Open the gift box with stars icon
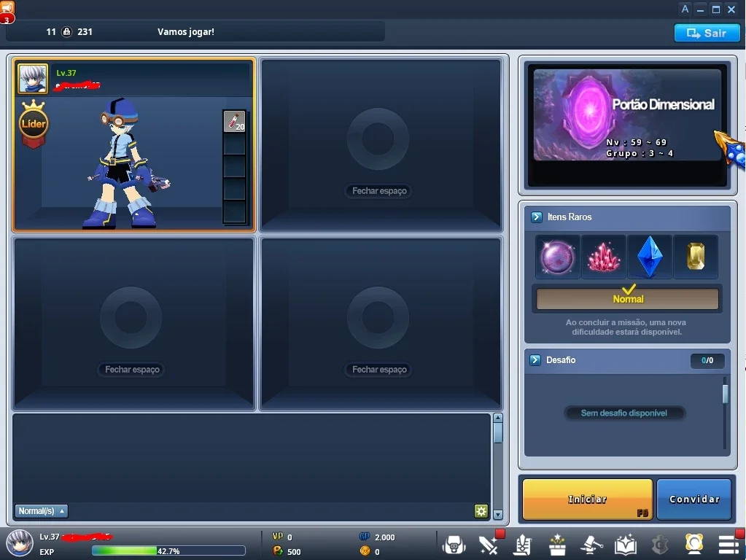746x560 pixels. click(x=556, y=545)
